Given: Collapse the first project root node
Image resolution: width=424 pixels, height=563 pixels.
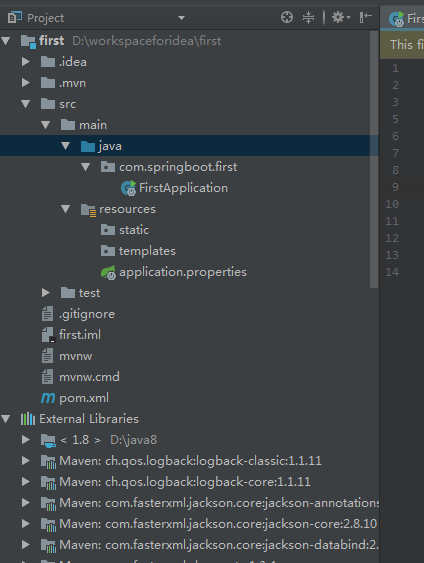Looking at the screenshot, I should (x=6, y=41).
